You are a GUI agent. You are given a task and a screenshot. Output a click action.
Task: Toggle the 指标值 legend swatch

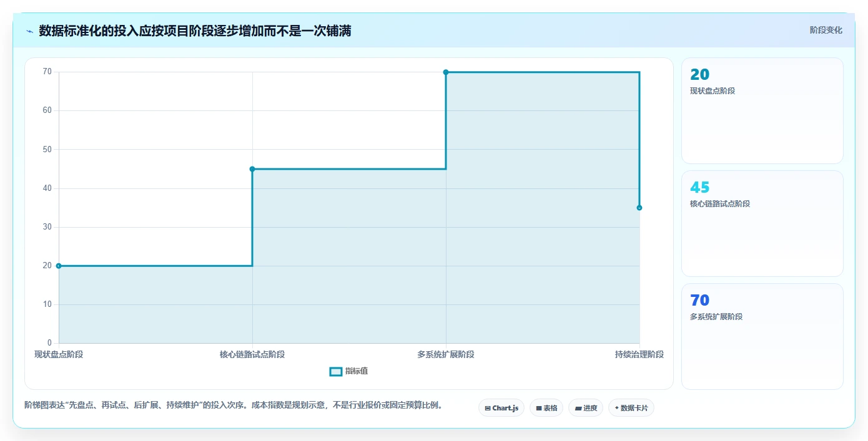click(x=336, y=372)
